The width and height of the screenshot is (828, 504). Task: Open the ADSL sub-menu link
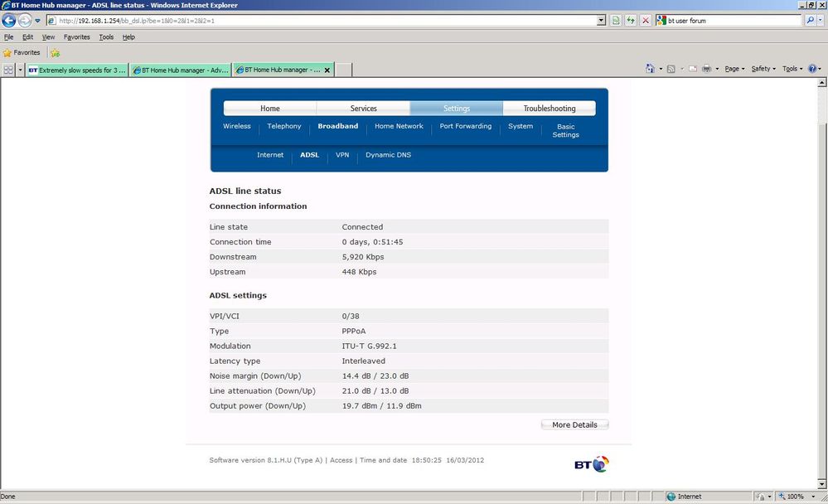coord(309,155)
